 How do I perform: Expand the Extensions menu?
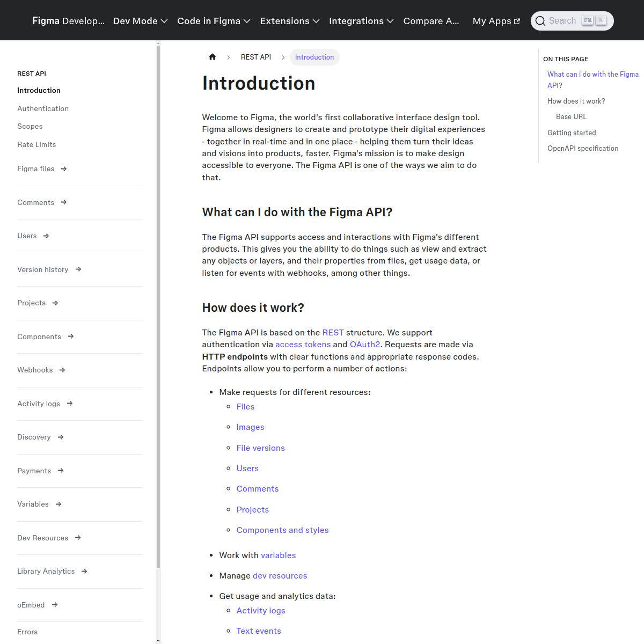pyautogui.click(x=289, y=21)
